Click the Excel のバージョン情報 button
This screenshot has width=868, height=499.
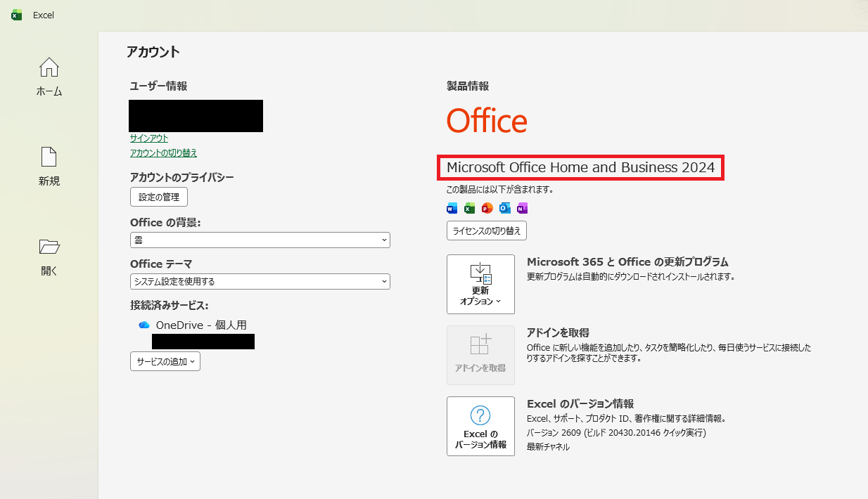[480, 426]
